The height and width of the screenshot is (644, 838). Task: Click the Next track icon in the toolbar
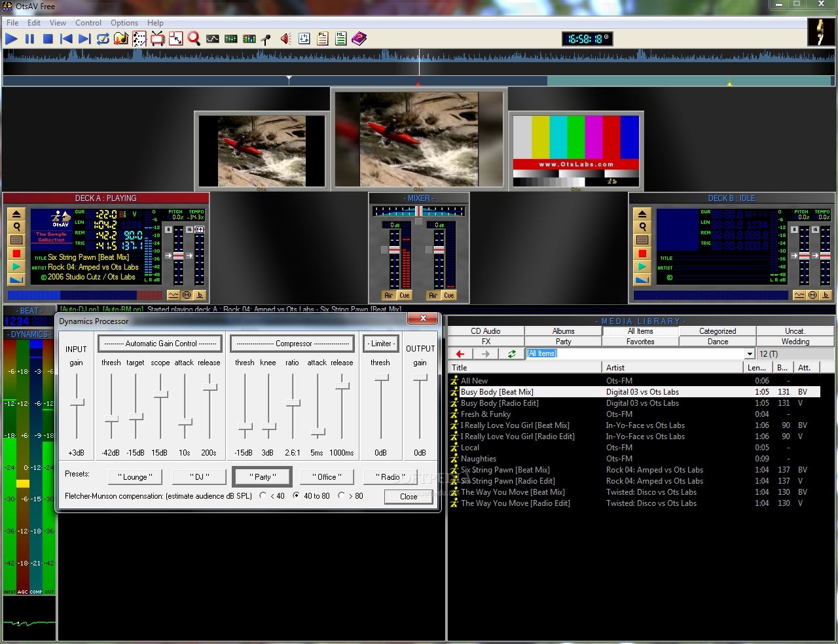click(x=84, y=39)
